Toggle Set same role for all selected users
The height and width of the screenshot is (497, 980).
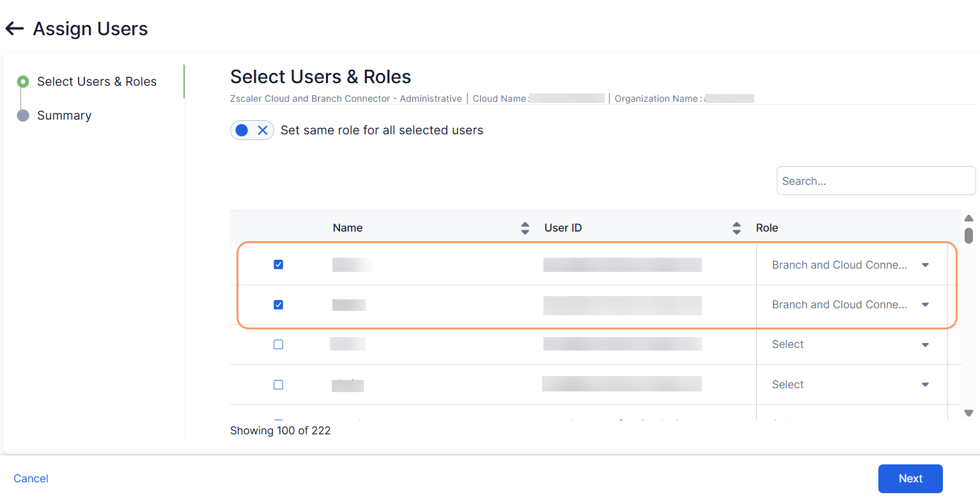(252, 130)
